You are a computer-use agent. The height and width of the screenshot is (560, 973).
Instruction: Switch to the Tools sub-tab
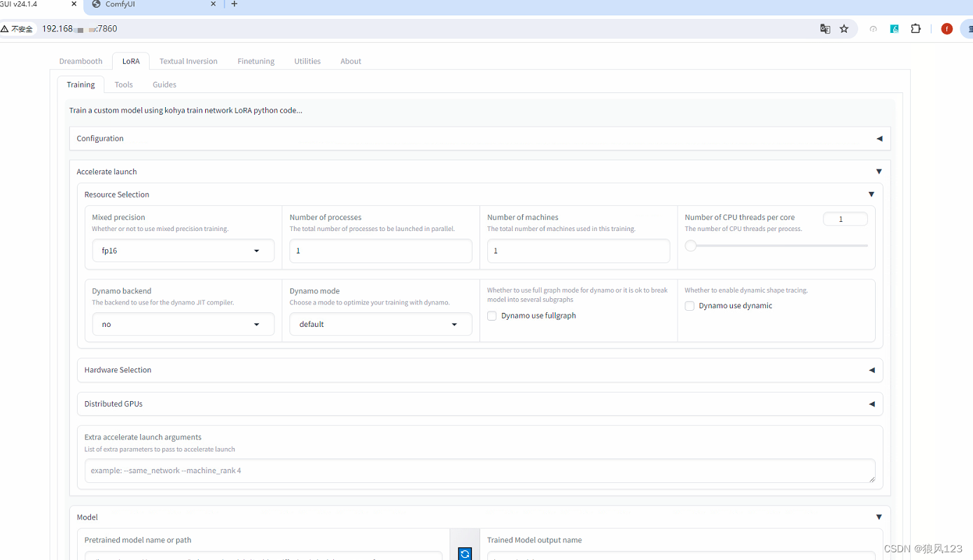click(124, 85)
